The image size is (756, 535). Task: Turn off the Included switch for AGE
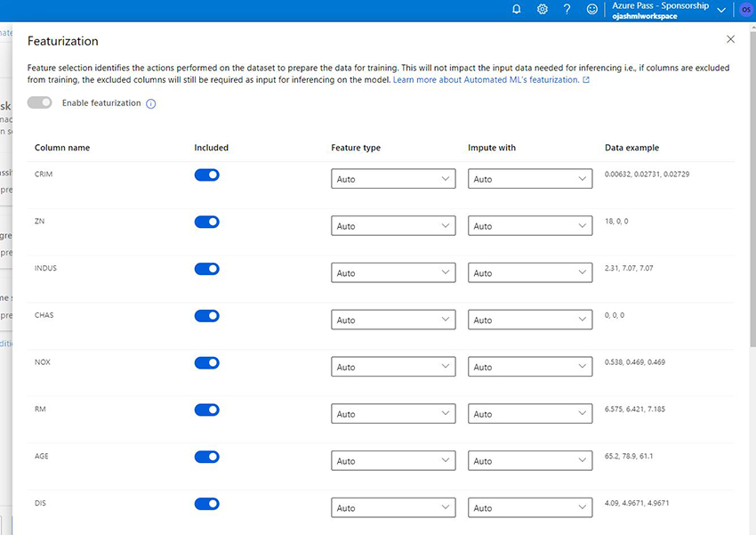pyautogui.click(x=206, y=457)
